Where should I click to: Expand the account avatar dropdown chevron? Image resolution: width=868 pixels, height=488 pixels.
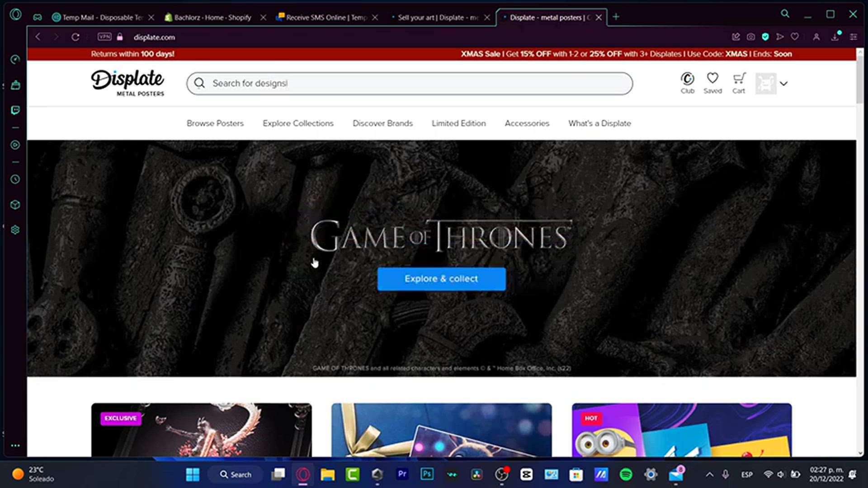784,84
